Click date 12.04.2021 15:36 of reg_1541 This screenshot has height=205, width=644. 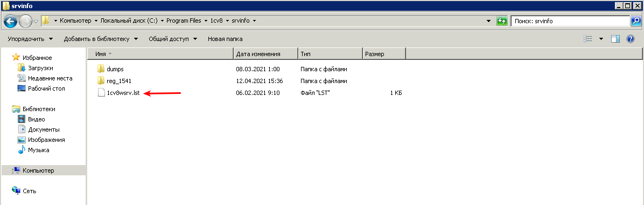(260, 81)
